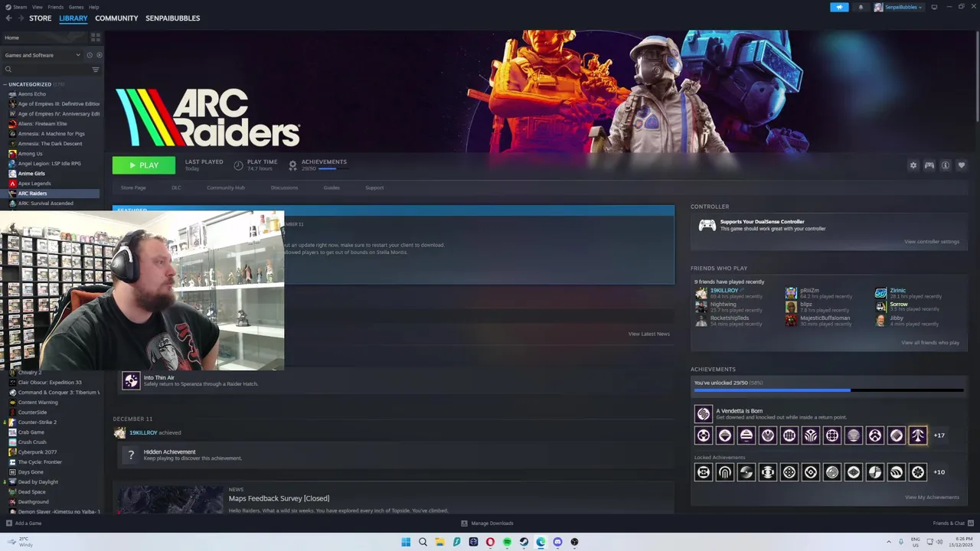Go back with the left arrow
The width and height of the screenshot is (980, 551).
click(8, 18)
